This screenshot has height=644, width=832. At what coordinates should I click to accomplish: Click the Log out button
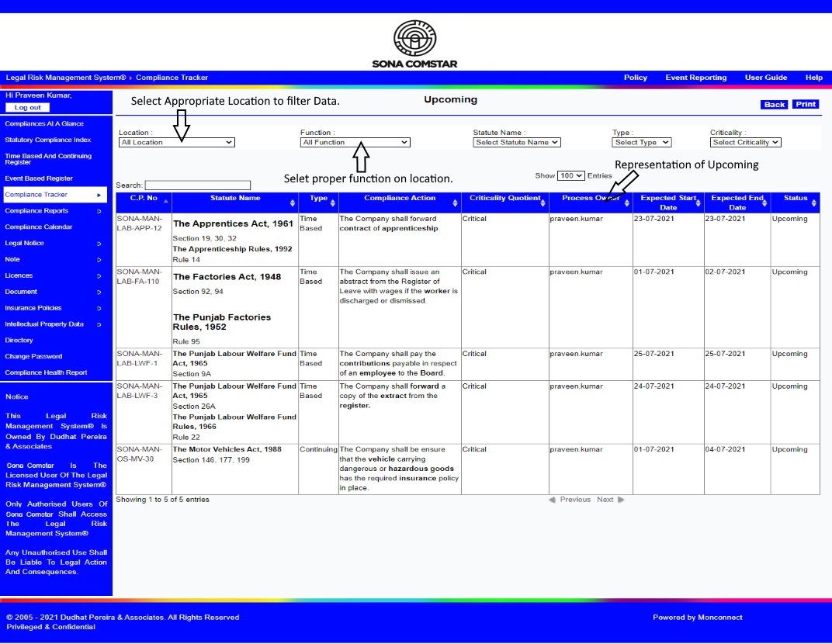point(28,108)
